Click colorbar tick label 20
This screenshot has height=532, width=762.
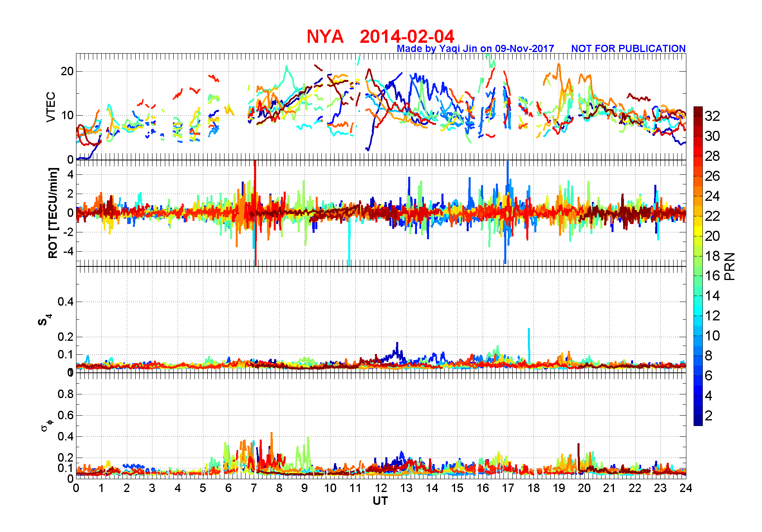pos(712,236)
